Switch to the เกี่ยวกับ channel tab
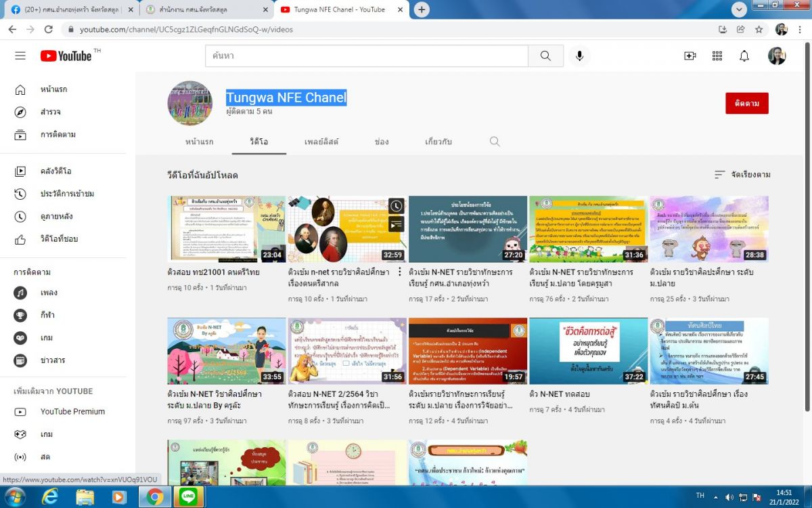 [x=438, y=142]
